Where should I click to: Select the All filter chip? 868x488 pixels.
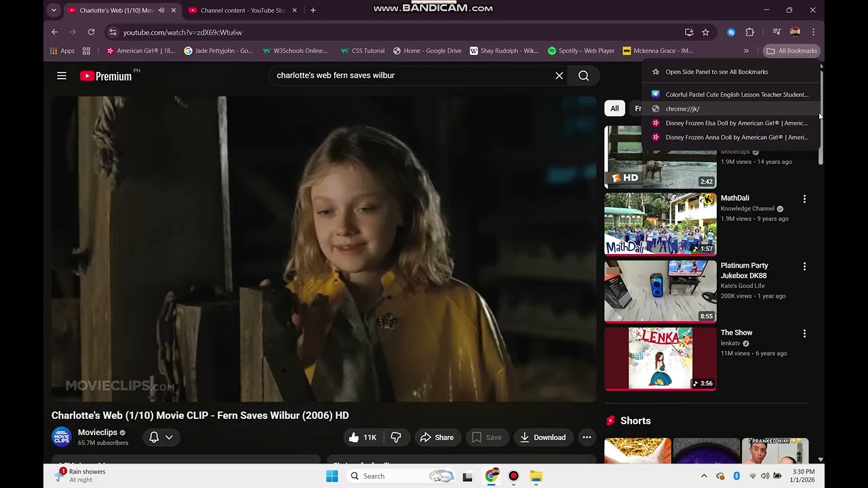pyautogui.click(x=614, y=108)
